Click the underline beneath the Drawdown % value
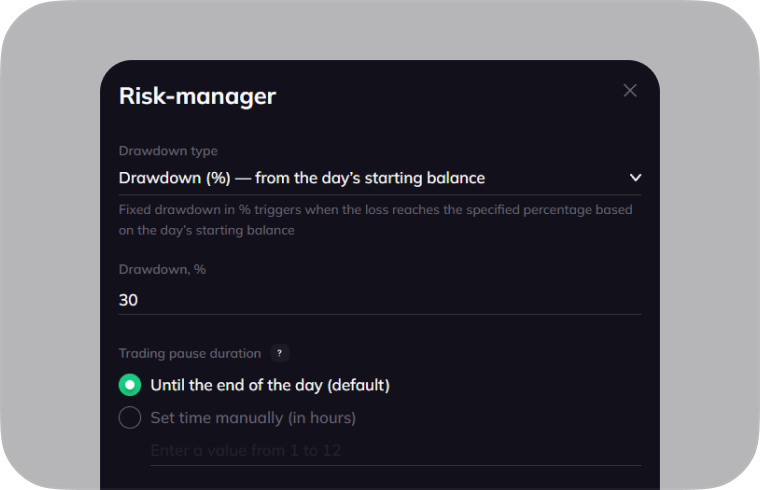 pos(380,314)
